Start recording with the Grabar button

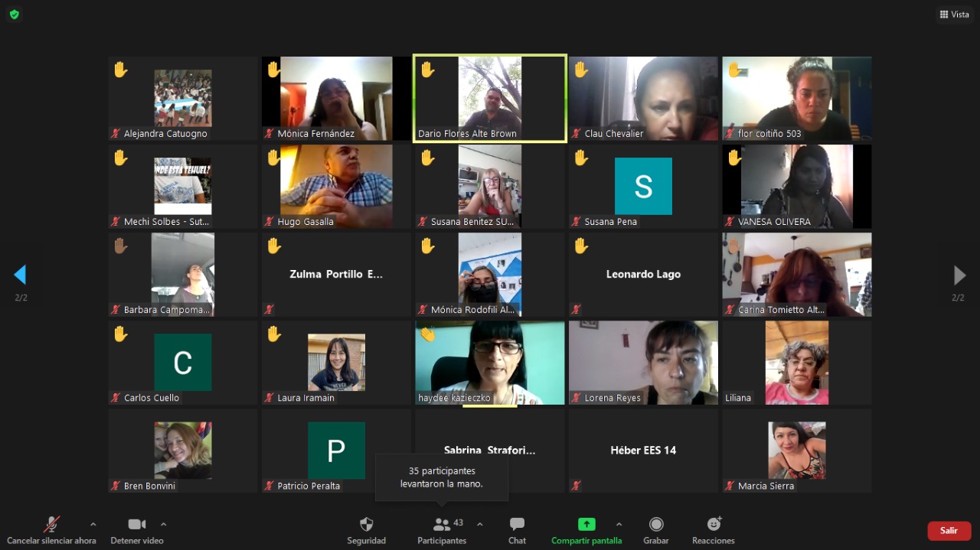(x=655, y=525)
